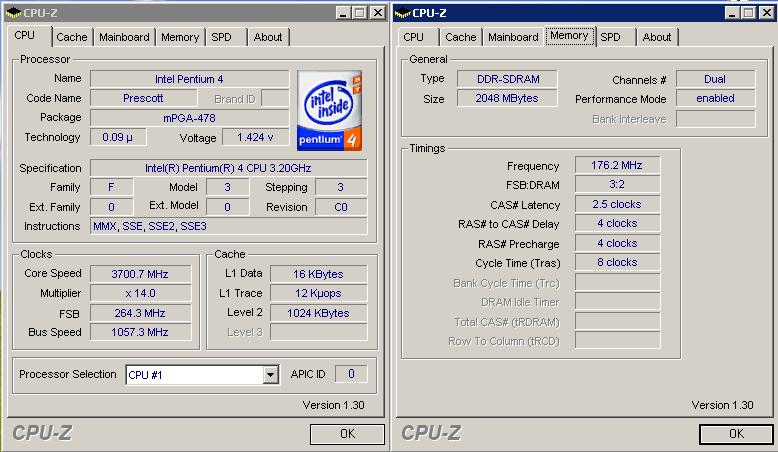Click OK in right CPU-Z window

tap(736, 434)
